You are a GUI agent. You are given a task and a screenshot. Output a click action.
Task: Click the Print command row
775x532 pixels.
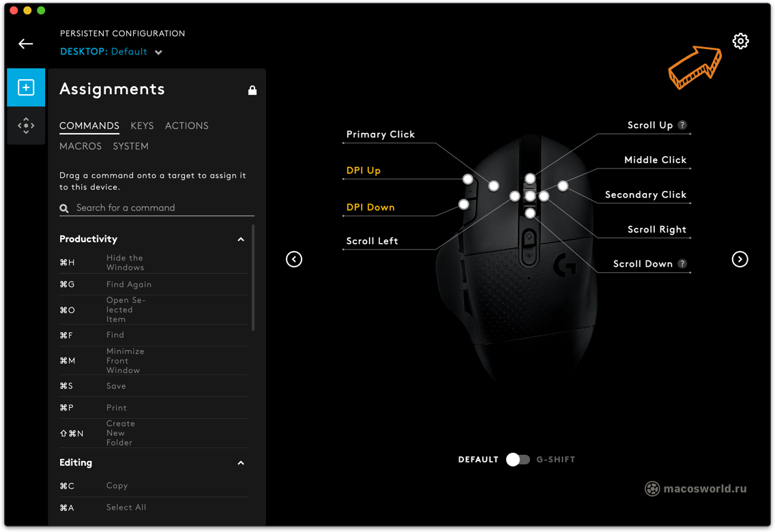[153, 407]
